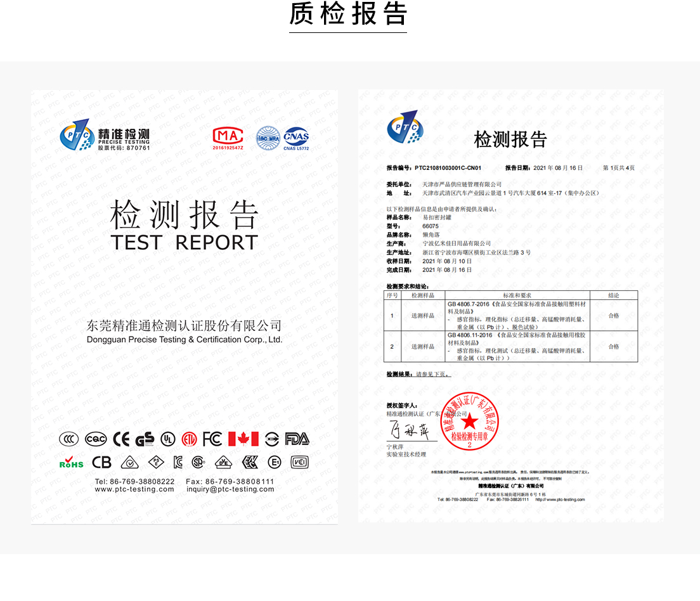Click the CSA certification logo
Screen dimensions: 700x601
[x=198, y=463]
